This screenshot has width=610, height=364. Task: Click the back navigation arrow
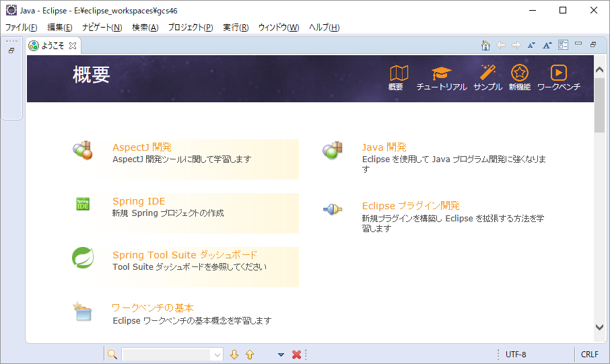[x=501, y=45]
